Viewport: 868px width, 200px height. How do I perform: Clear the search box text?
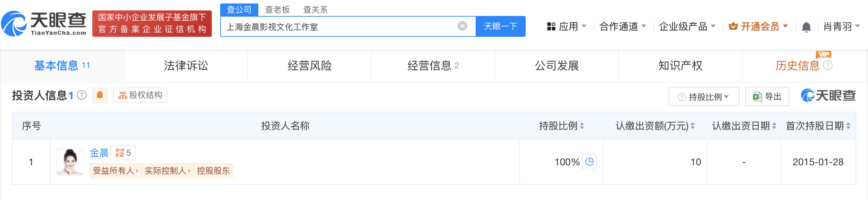click(462, 26)
